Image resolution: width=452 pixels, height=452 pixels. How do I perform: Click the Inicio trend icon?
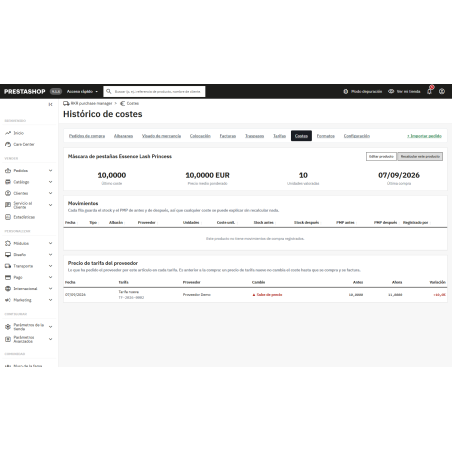coord(8,133)
